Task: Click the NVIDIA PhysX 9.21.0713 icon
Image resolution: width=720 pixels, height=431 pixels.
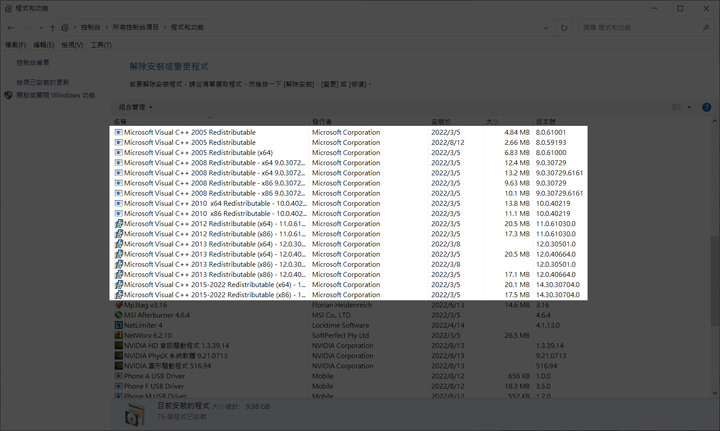Action: [118, 356]
